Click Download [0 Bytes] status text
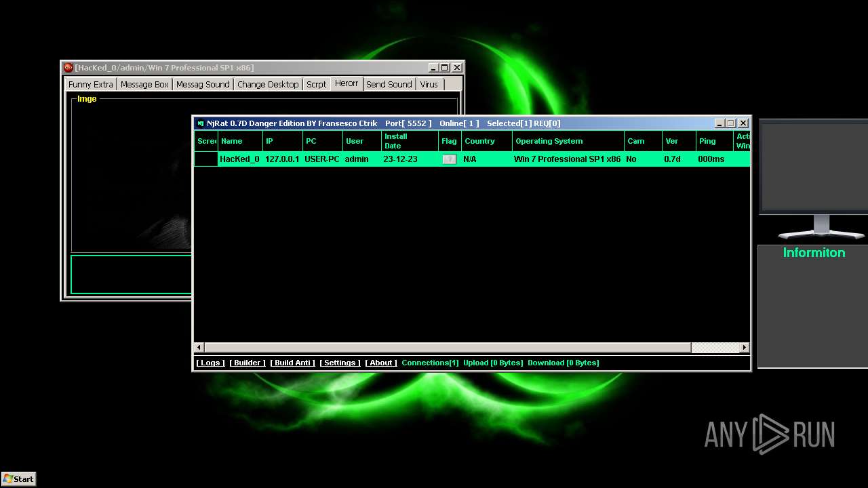Image resolution: width=868 pixels, height=488 pixels. coord(563,363)
